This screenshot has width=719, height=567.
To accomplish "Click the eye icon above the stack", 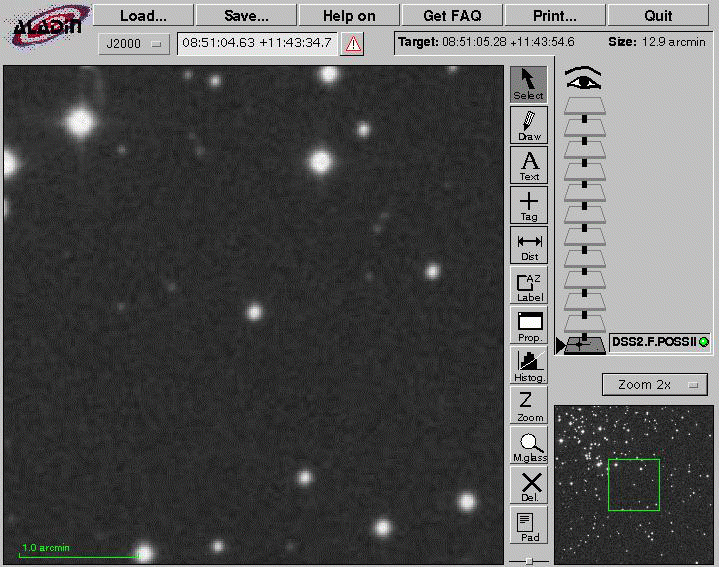I will click(x=583, y=78).
